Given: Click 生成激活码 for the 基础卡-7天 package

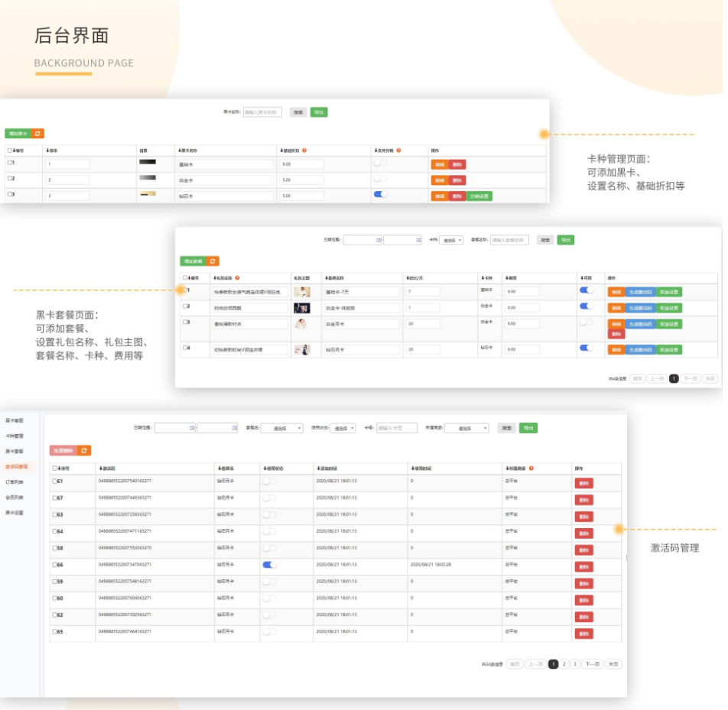Looking at the screenshot, I should point(640,291).
